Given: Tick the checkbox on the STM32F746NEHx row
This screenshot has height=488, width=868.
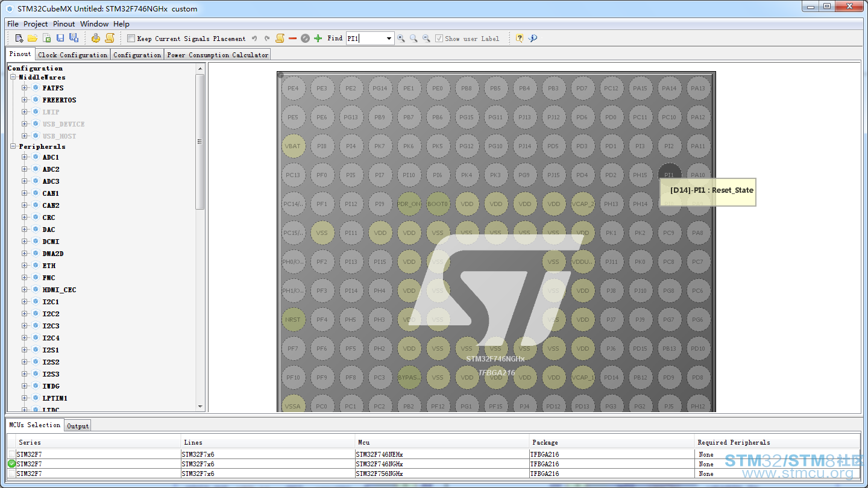Looking at the screenshot, I should coord(12,454).
